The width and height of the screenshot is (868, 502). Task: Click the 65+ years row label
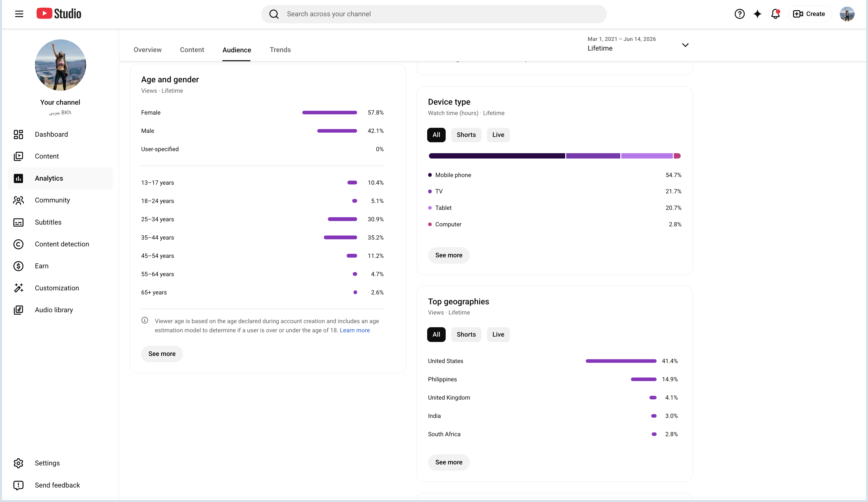(x=154, y=292)
